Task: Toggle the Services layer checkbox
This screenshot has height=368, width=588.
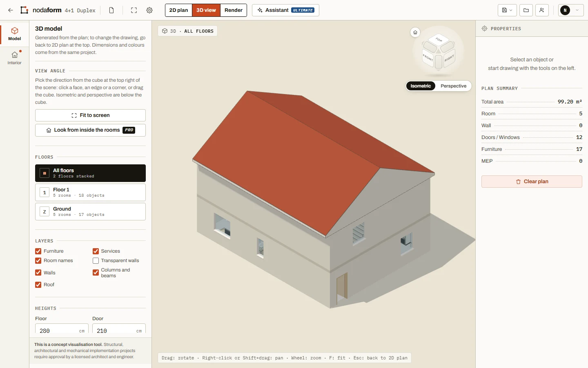Action: [x=96, y=251]
